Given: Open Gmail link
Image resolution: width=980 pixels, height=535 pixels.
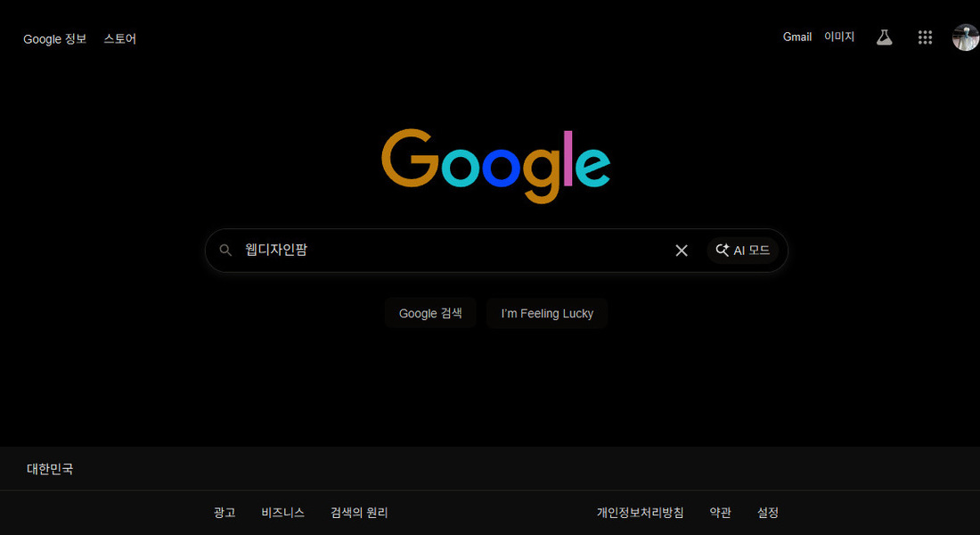Looking at the screenshot, I should [x=796, y=37].
